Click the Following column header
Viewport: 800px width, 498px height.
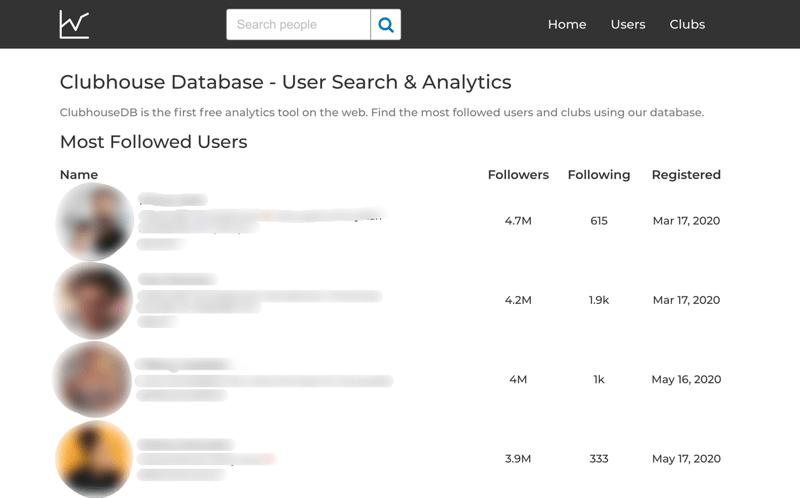599,174
